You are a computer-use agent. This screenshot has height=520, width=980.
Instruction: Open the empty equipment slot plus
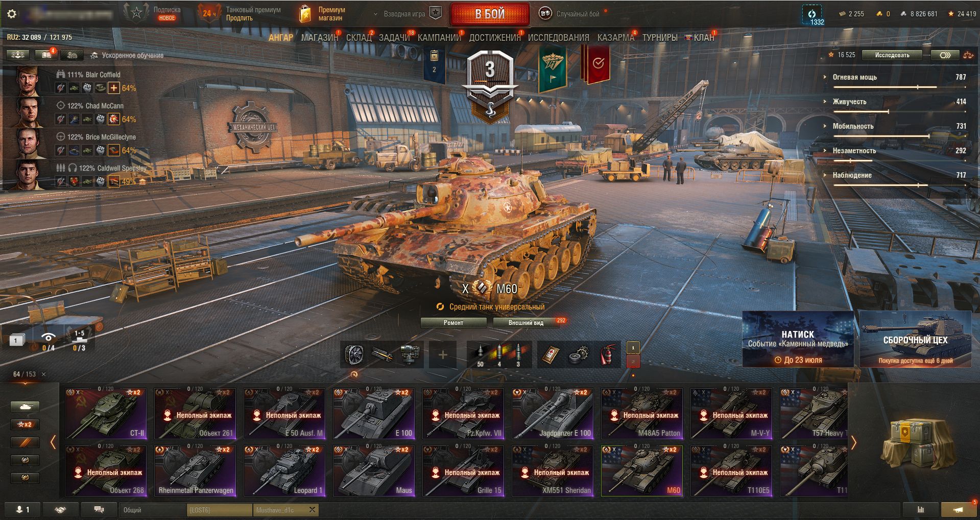click(x=443, y=354)
